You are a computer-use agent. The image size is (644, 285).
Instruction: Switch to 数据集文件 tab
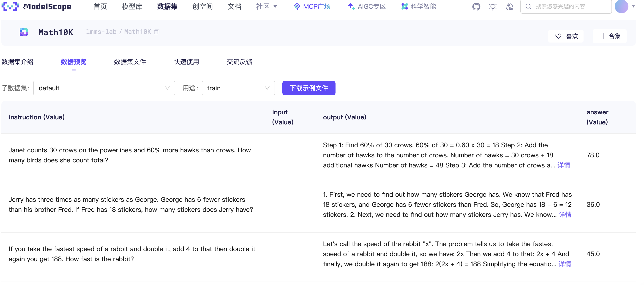click(130, 62)
